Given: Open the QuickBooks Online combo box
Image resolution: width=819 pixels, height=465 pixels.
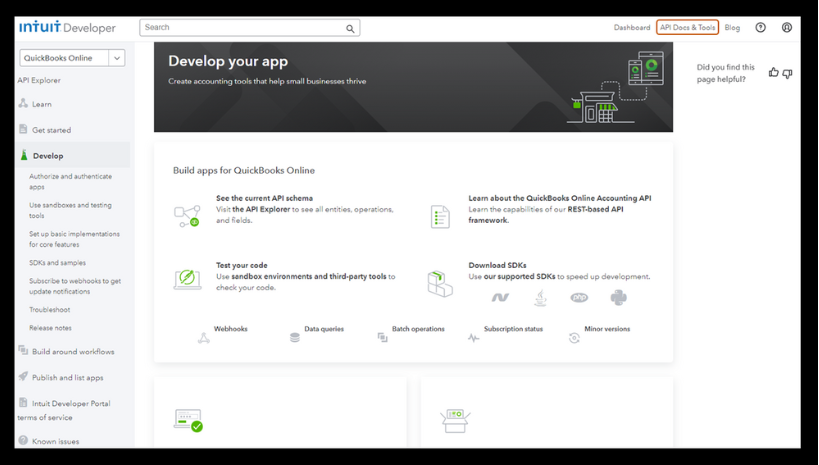Looking at the screenshot, I should (72, 58).
